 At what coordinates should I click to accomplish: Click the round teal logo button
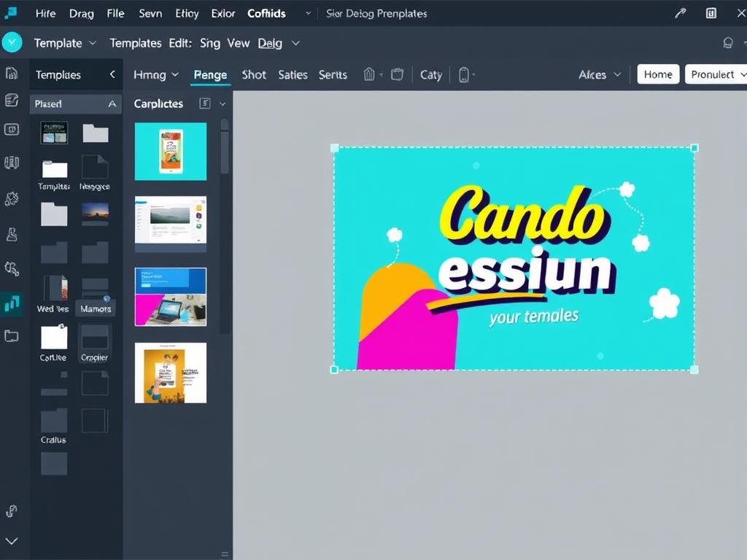click(12, 42)
